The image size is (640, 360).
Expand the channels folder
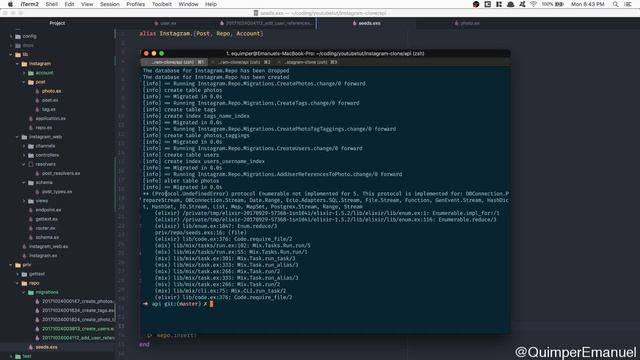[24, 146]
